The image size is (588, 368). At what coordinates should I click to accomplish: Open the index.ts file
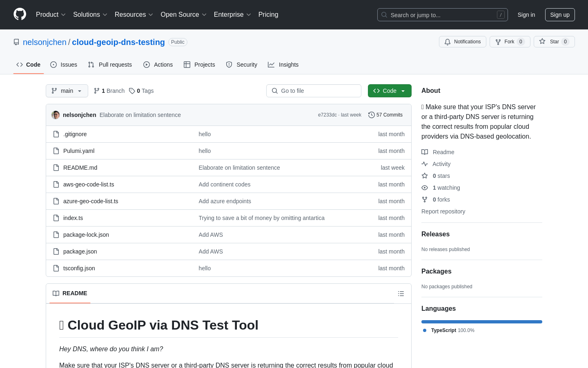coord(73,218)
